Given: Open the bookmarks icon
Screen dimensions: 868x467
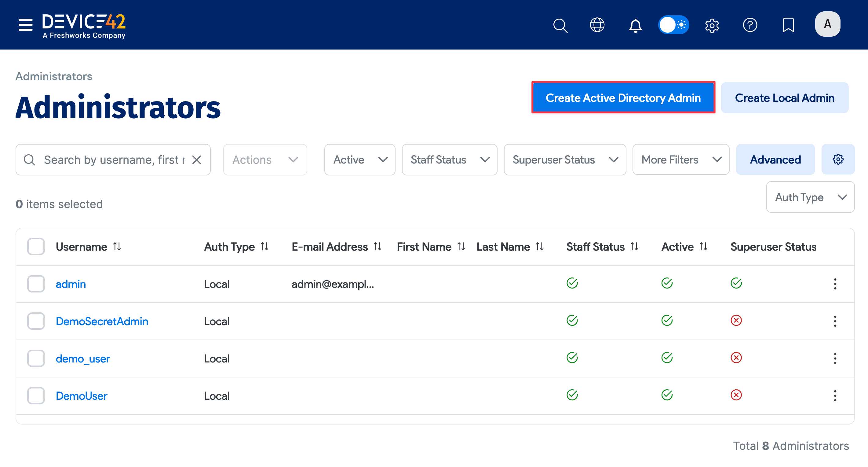Looking at the screenshot, I should coord(789,25).
